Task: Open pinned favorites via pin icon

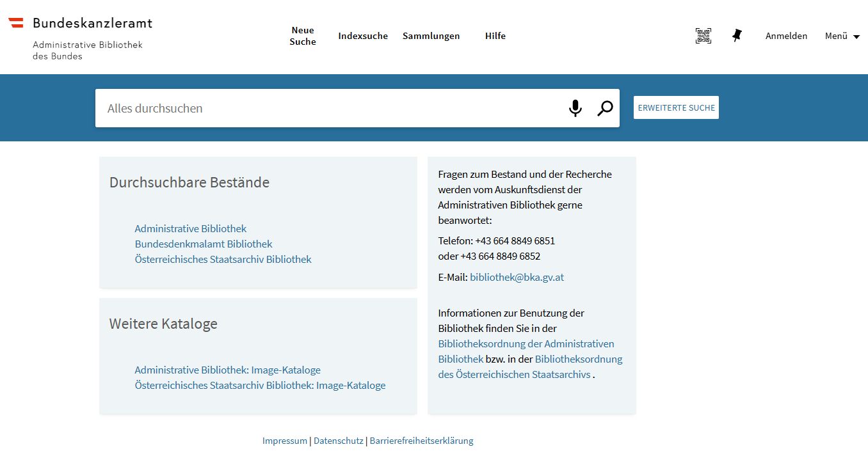Action: [737, 36]
